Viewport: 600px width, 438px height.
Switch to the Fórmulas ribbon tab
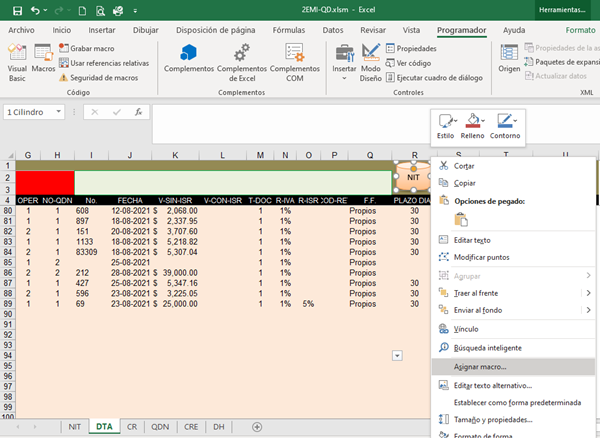point(289,30)
